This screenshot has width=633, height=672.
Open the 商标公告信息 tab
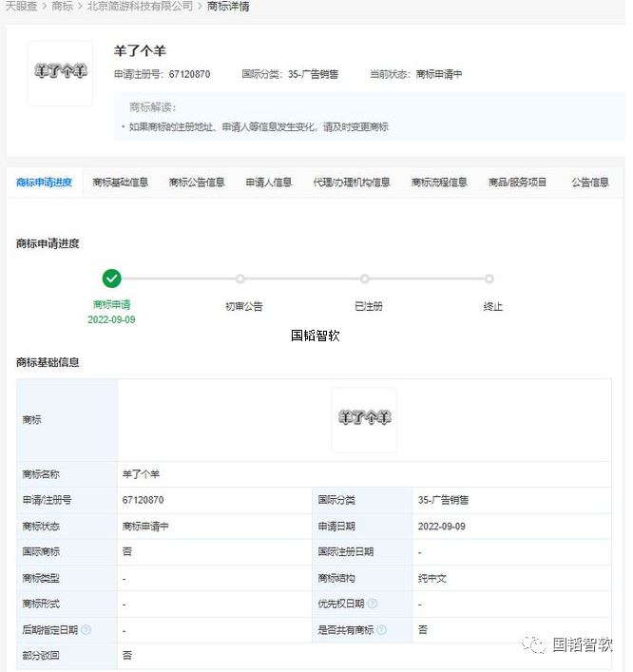click(197, 182)
